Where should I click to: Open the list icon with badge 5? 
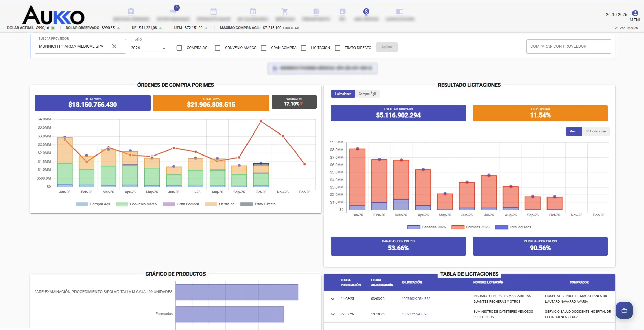pos(173,11)
